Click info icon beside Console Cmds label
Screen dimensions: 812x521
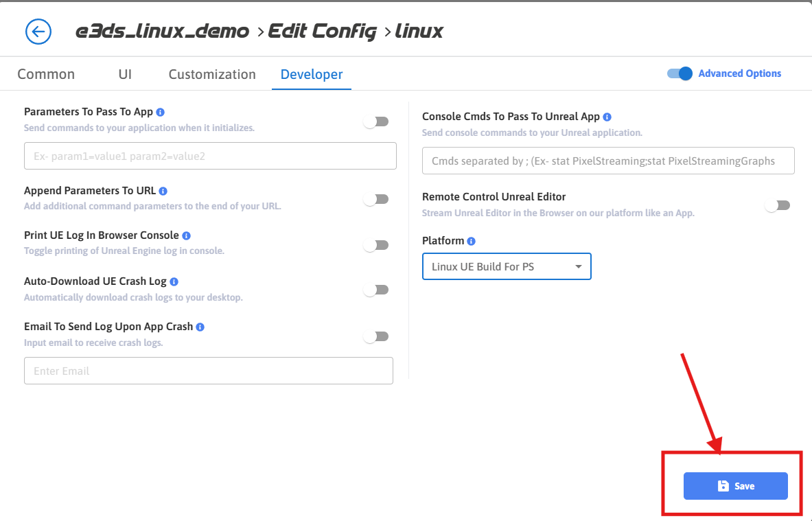607,117
